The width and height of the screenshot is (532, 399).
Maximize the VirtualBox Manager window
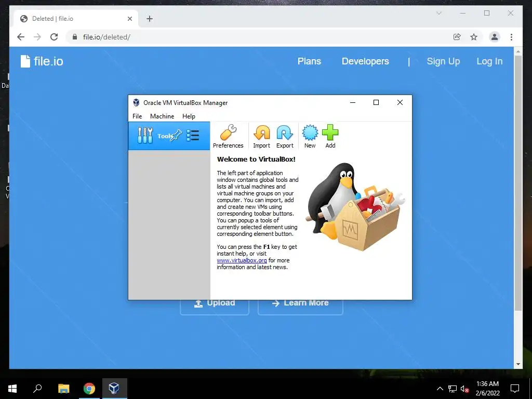pyautogui.click(x=376, y=102)
